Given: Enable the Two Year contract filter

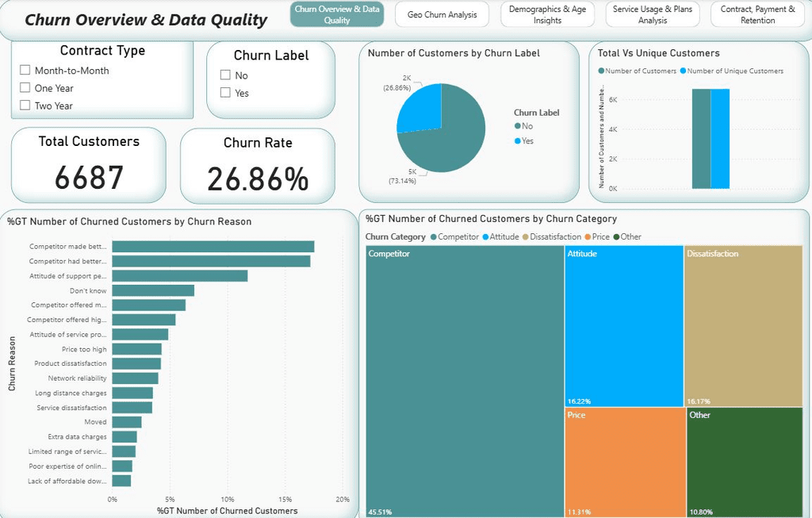Looking at the screenshot, I should point(25,106).
